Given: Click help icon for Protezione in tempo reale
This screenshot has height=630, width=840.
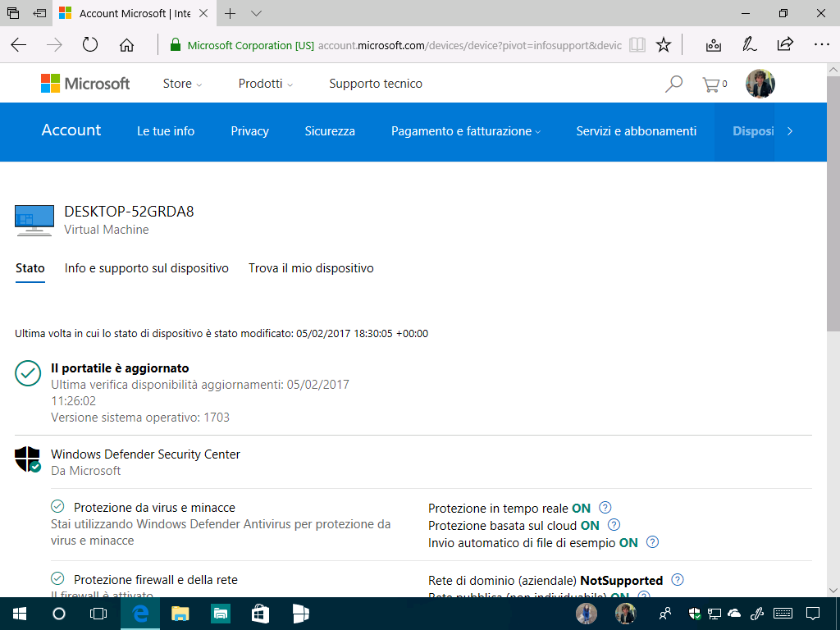Looking at the screenshot, I should pyautogui.click(x=605, y=507).
